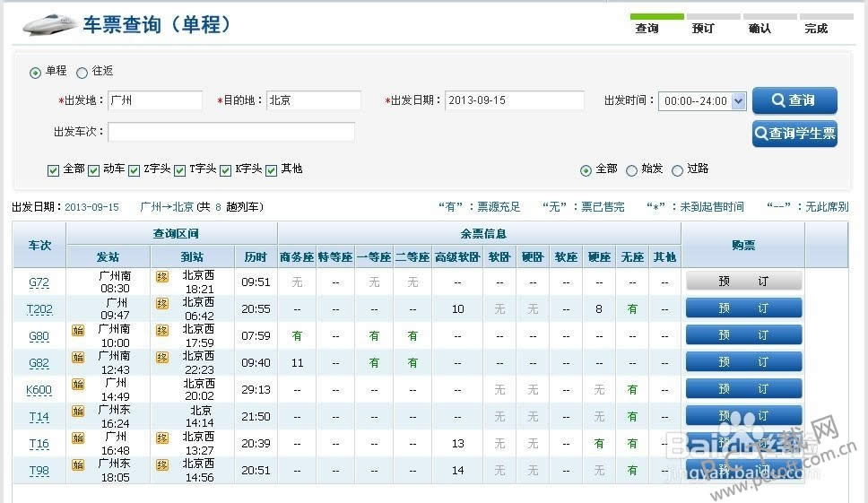
Task: Click the origin-station icon in the G82 row
Action: (78, 357)
